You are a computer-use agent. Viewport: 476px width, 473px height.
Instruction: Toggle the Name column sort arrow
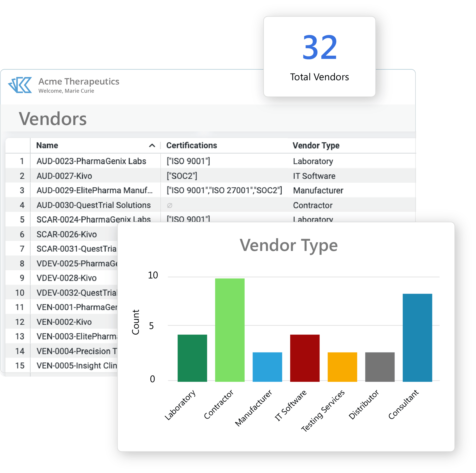click(x=152, y=146)
